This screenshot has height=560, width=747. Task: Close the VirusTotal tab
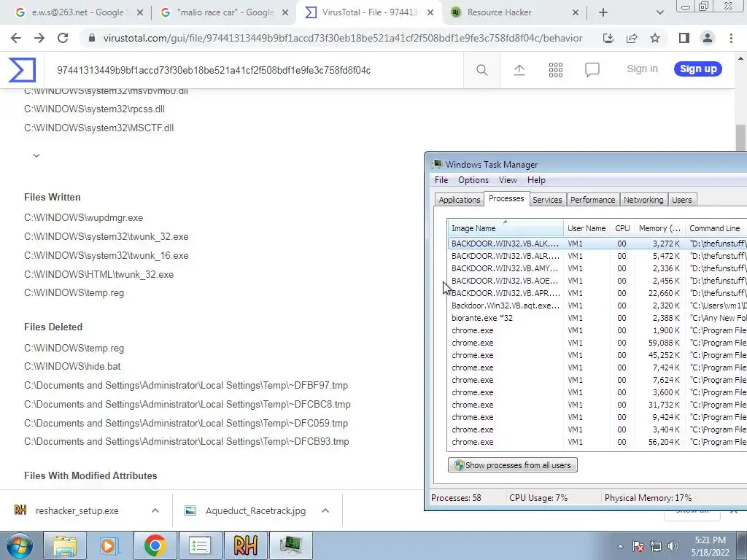click(x=430, y=12)
